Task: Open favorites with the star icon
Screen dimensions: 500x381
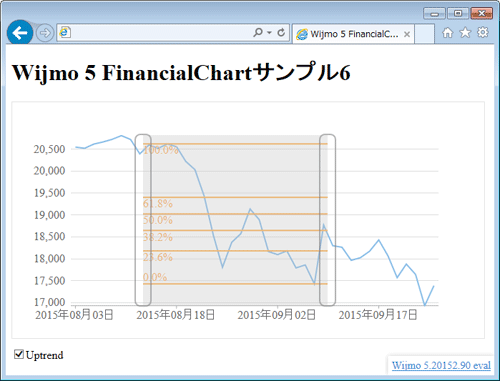Action: 465,33
